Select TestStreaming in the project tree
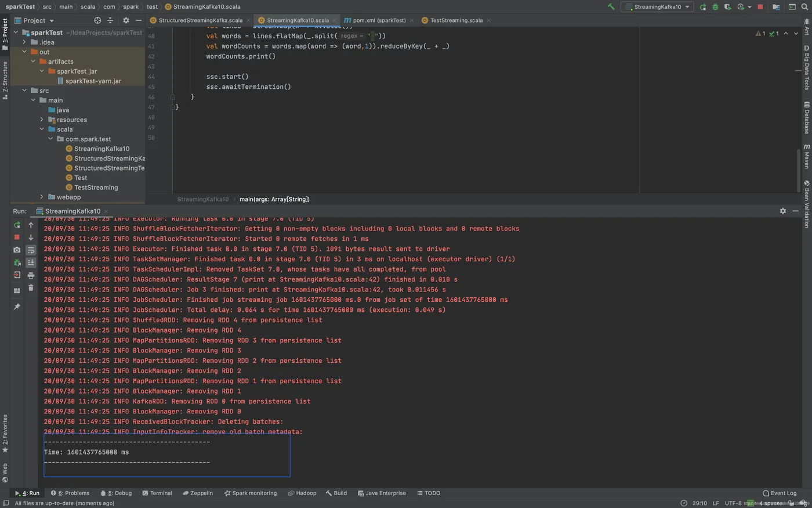Screen dimensions: 812x508 96,188
